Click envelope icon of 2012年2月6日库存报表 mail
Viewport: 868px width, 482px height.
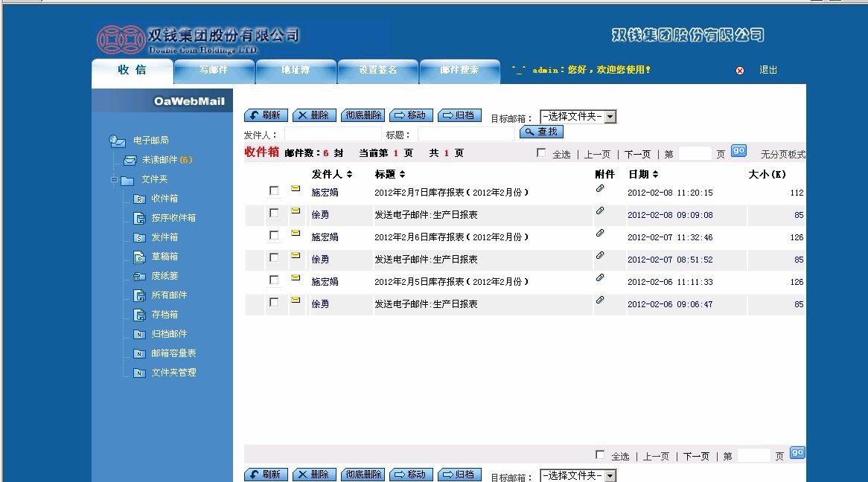click(296, 233)
